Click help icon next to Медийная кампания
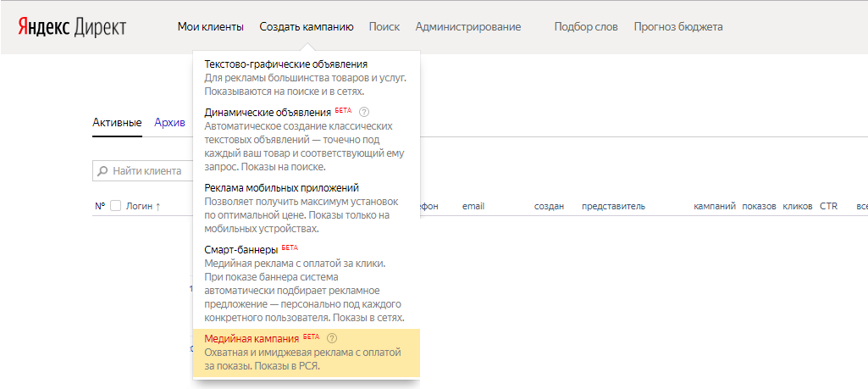The height and width of the screenshot is (389, 868). [332, 338]
